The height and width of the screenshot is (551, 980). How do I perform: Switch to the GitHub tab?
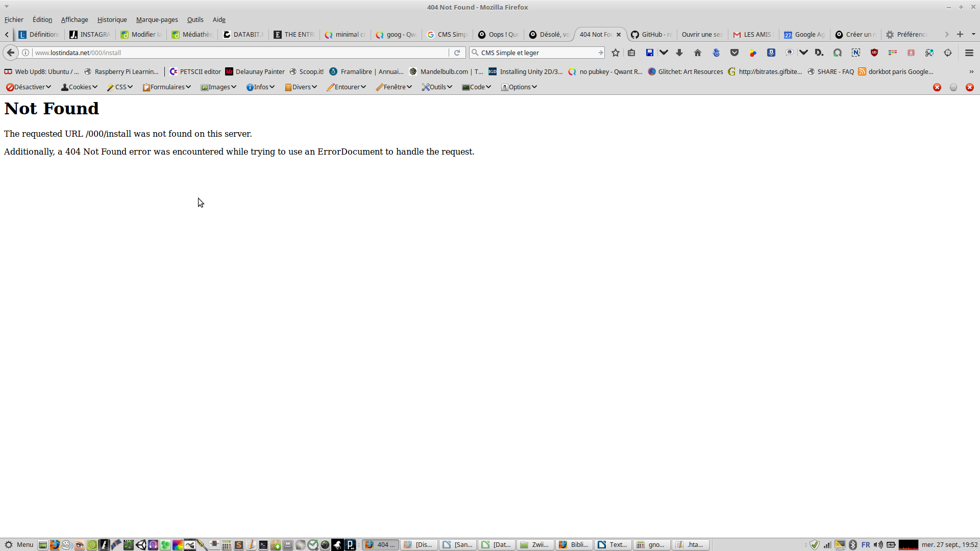point(652,35)
